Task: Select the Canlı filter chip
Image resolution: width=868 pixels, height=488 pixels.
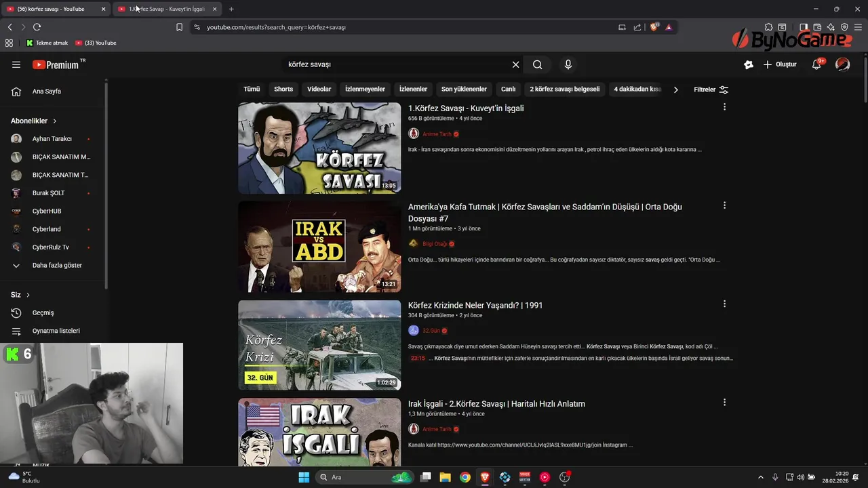Action: pos(508,89)
